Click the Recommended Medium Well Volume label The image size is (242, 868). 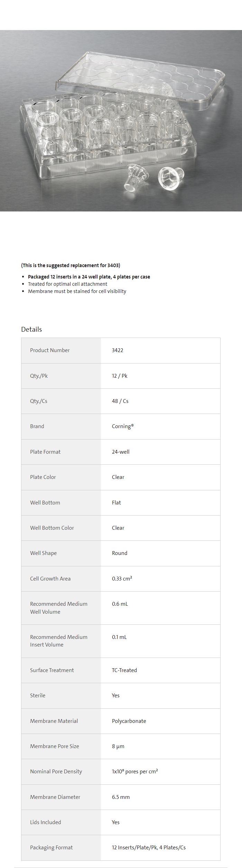(x=58, y=608)
